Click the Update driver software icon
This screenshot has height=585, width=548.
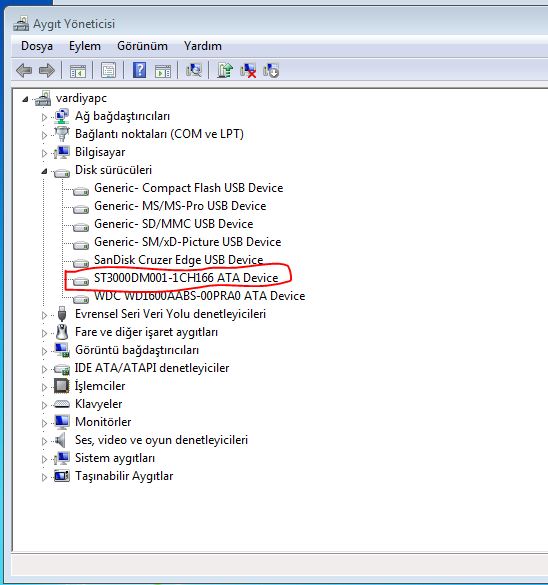(225, 71)
